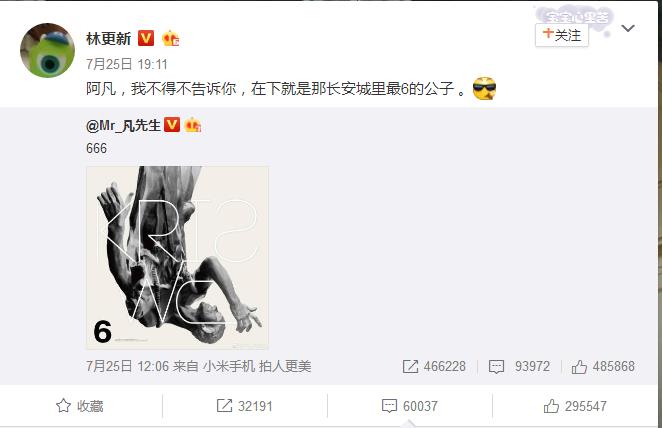Open the 小米手机 拍人更美 source link

pos(257,366)
